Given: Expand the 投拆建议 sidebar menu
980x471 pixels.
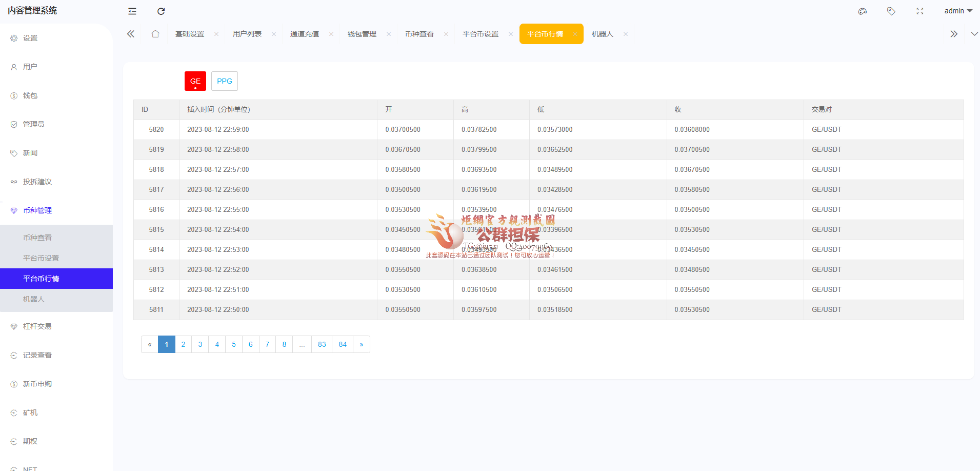Looking at the screenshot, I should (56, 182).
